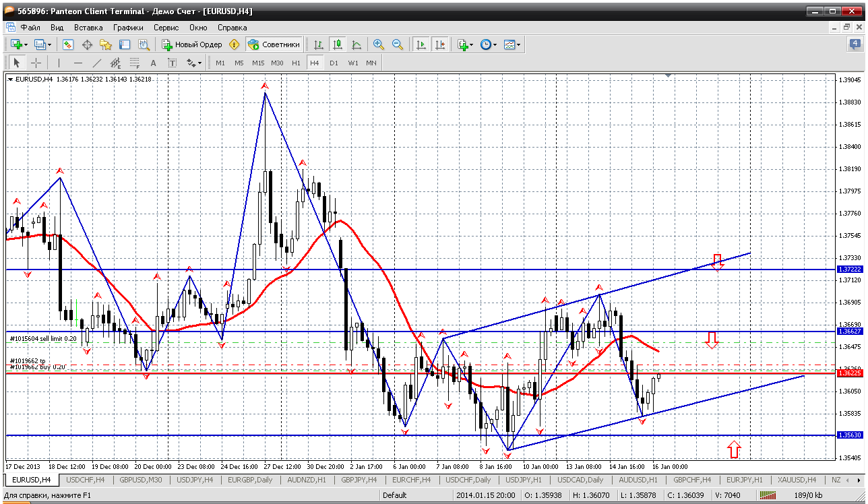Select the trendline drawing tool
This screenshot has height=504, width=868.
point(97,63)
